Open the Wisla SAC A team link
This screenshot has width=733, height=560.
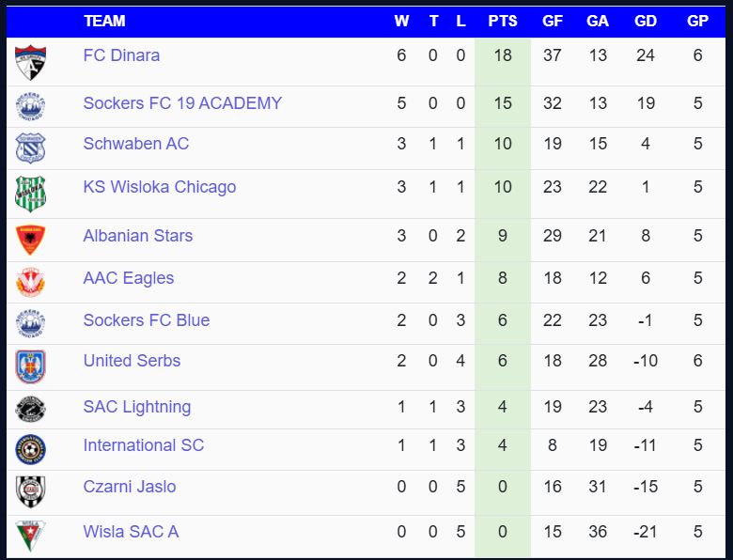tap(131, 532)
